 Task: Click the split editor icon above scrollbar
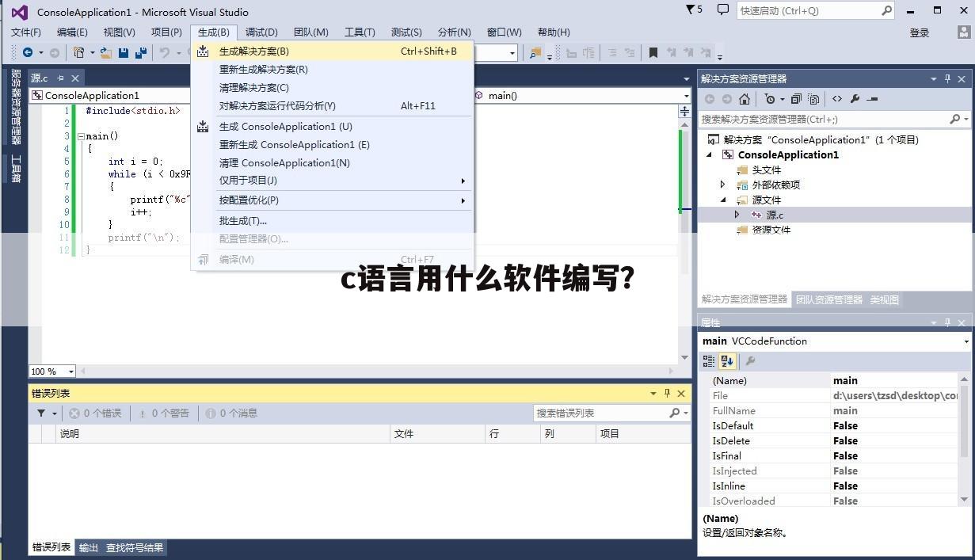click(x=684, y=111)
